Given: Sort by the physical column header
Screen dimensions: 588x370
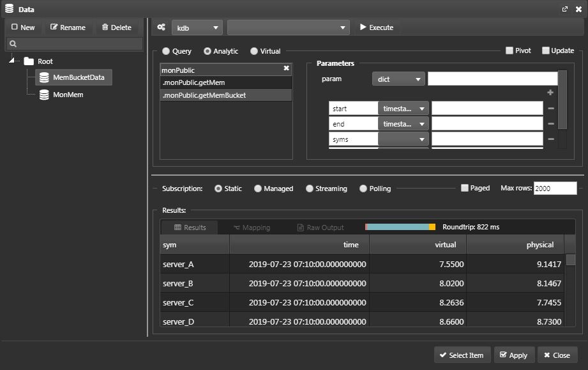Looking at the screenshot, I should 515,245.
